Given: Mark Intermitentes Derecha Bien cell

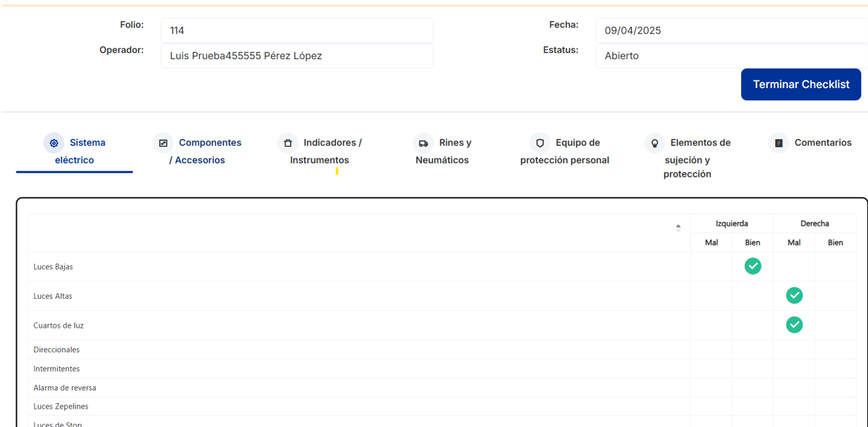Looking at the screenshot, I should 836,369.
